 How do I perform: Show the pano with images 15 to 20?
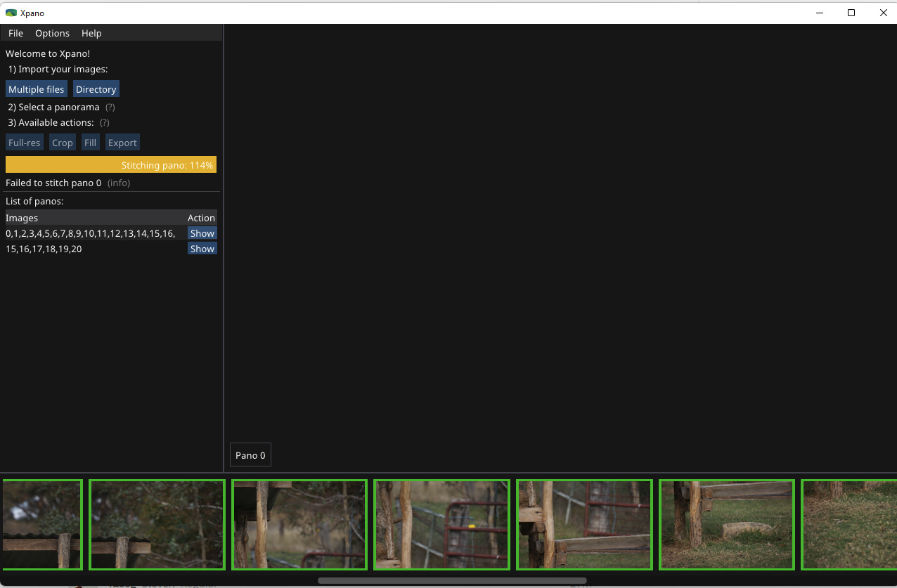(202, 249)
